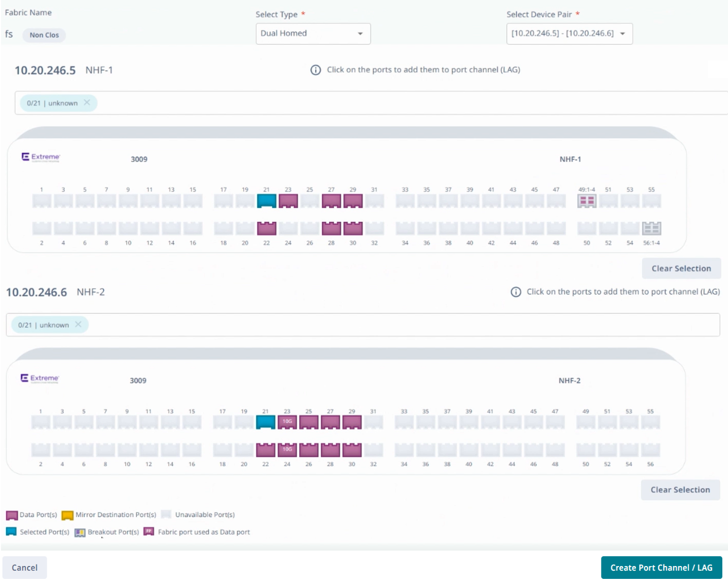Click fabric name fs text
This screenshot has width=728, height=583.
(9, 34)
